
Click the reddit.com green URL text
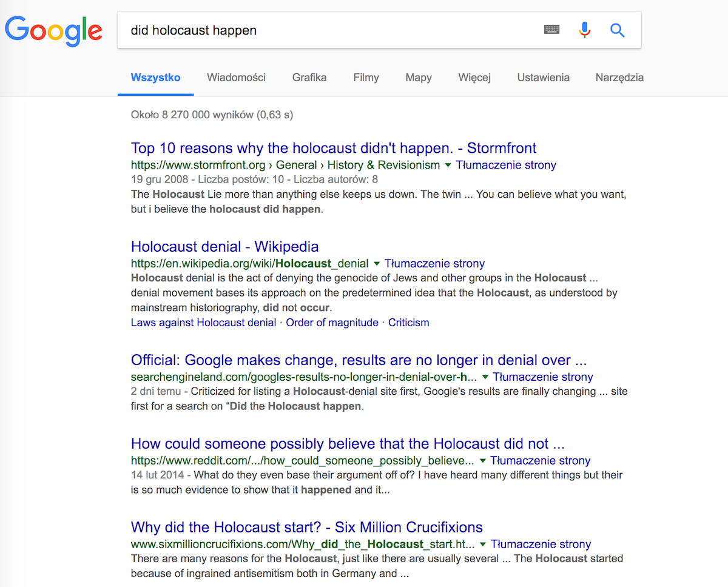coord(303,461)
